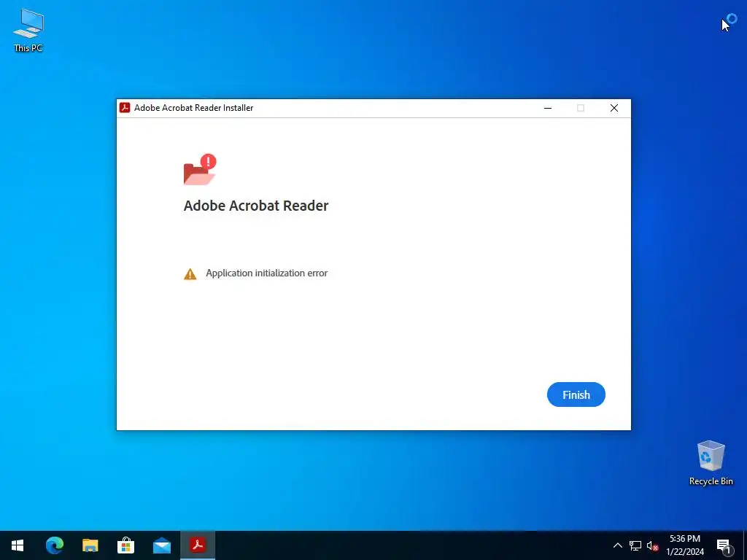
Task: Open the notification center icon
Action: coord(724,545)
